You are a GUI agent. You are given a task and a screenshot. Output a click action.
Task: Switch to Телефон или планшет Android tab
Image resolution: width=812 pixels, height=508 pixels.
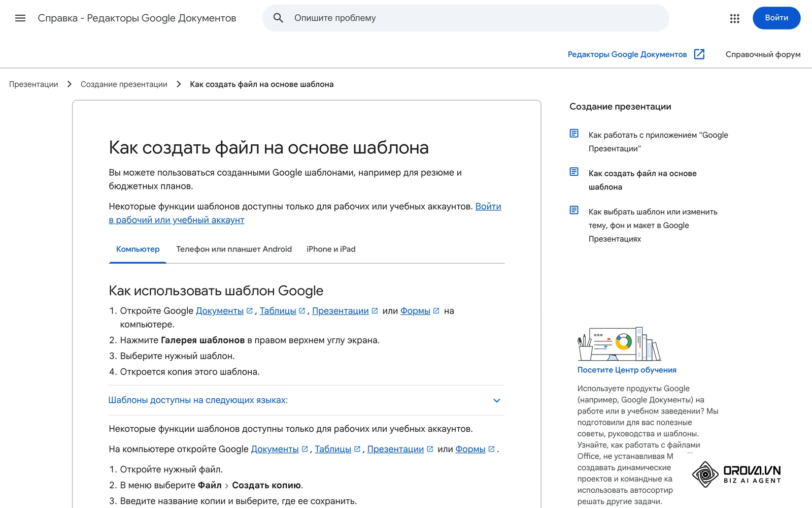(x=234, y=249)
